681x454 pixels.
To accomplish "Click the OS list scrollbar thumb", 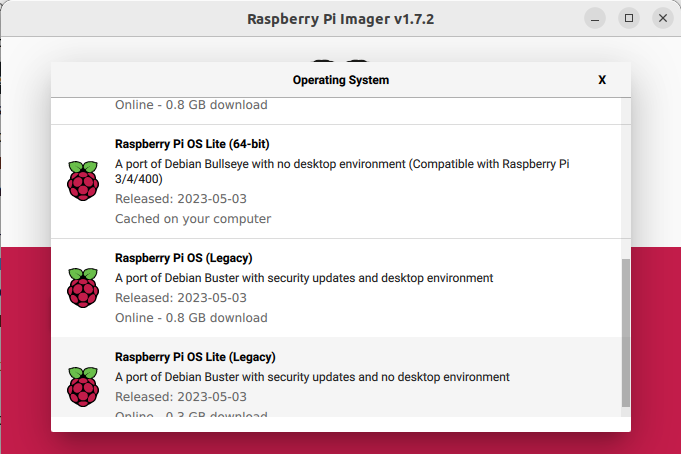I will [x=626, y=333].
